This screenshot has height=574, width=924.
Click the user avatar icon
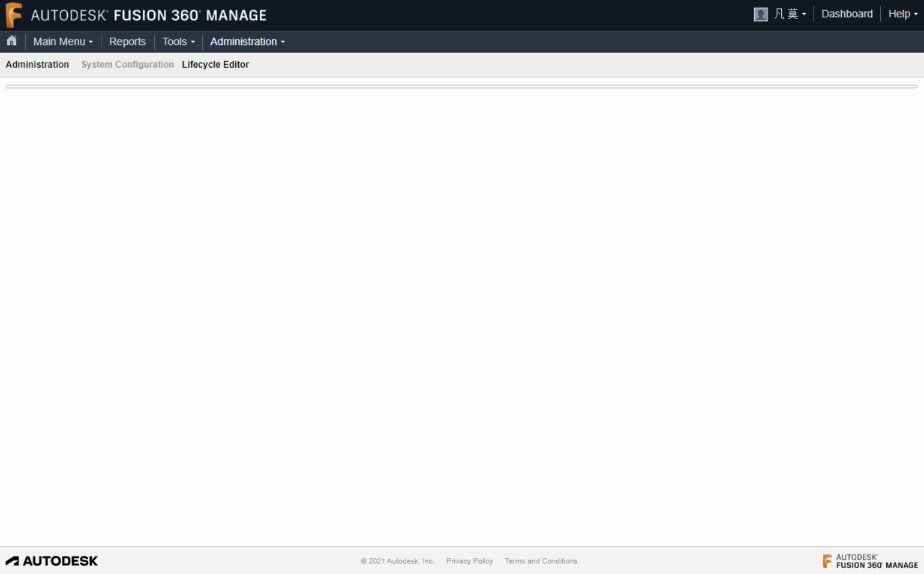[x=760, y=14]
